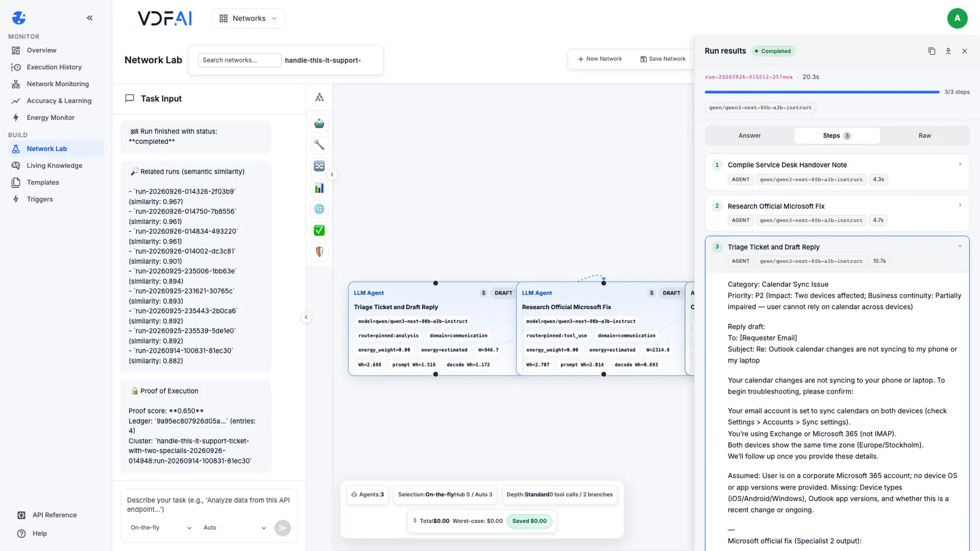The height and width of the screenshot is (551, 980).
Task: Click dollar icon on Research Microsoft Fix node
Action: click(652, 293)
